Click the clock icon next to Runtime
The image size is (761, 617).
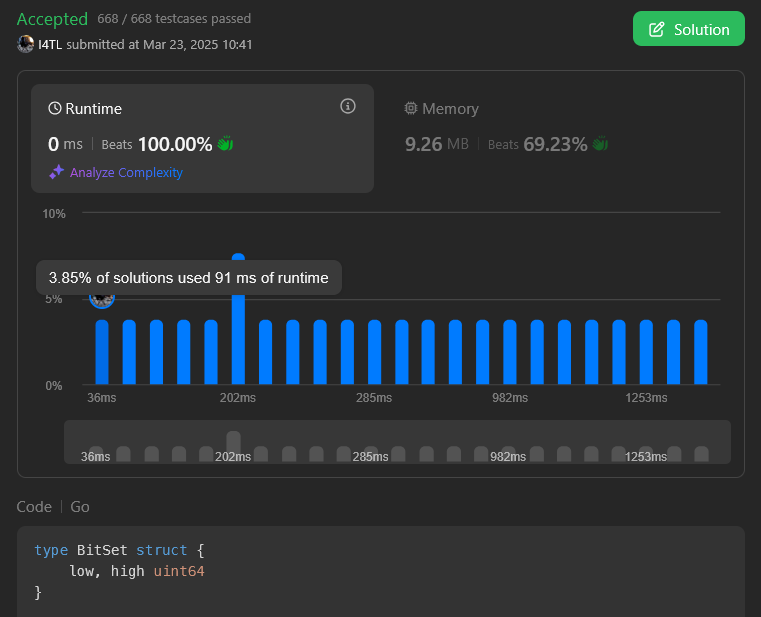pos(55,108)
